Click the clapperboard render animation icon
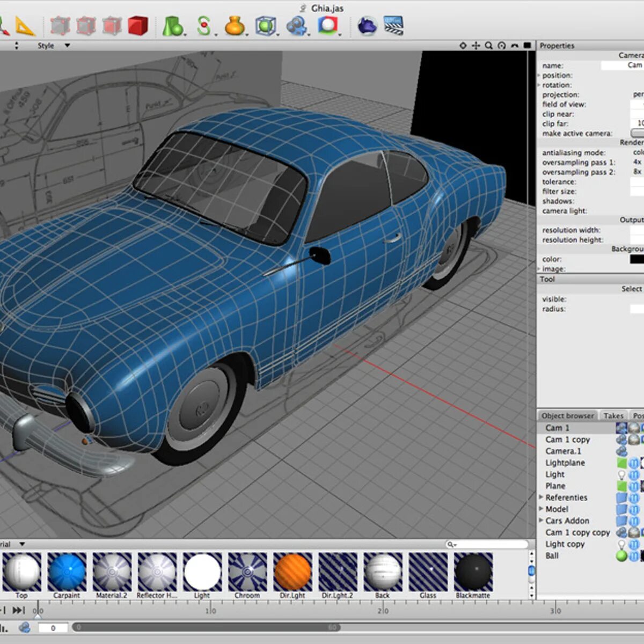Image resolution: width=644 pixels, height=644 pixels. pos(393,26)
